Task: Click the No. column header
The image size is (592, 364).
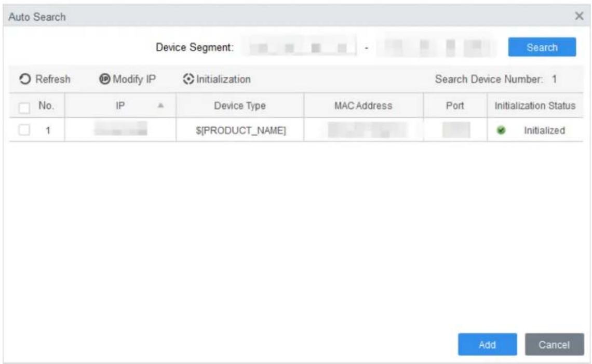Action: click(x=46, y=105)
